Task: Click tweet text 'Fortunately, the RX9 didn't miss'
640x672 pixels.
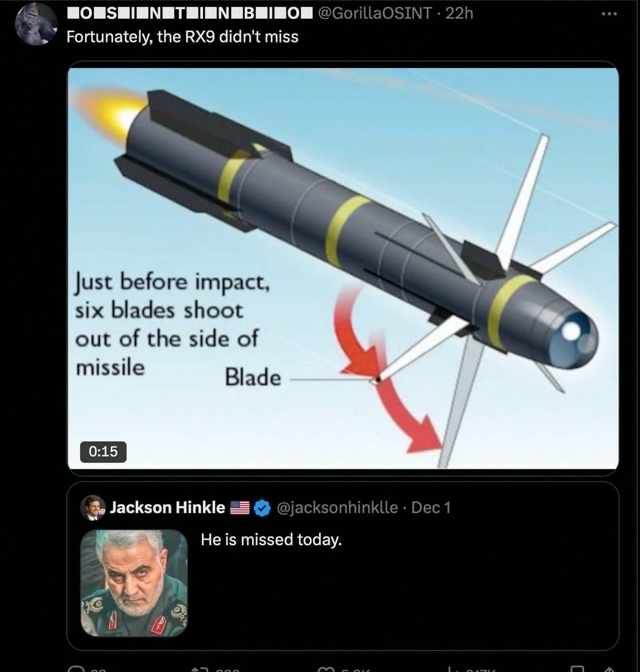Action: click(x=182, y=37)
